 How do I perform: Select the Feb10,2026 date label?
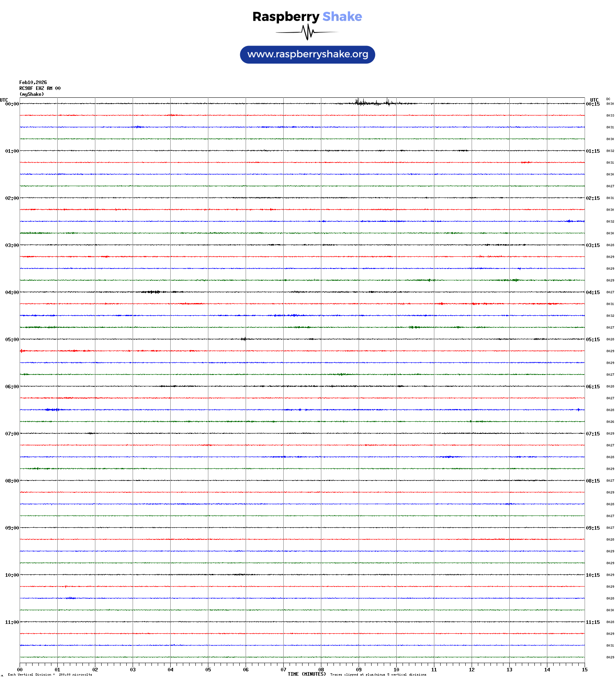(x=33, y=82)
